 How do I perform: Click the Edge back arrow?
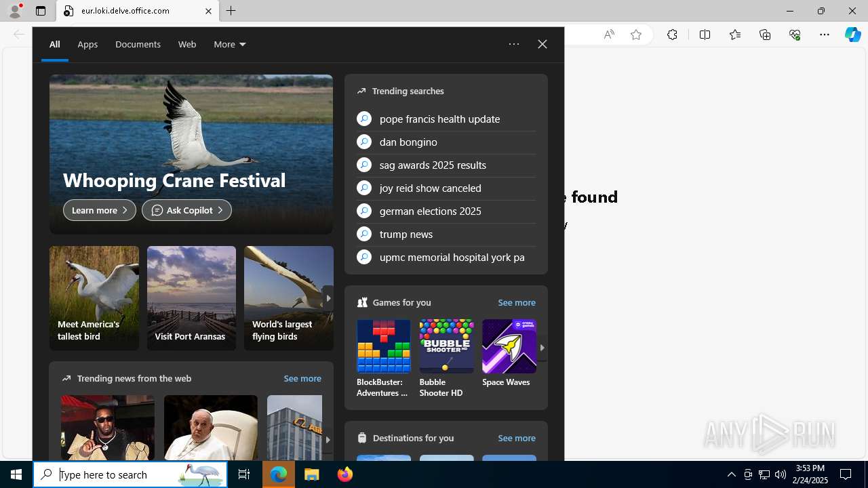(19, 35)
